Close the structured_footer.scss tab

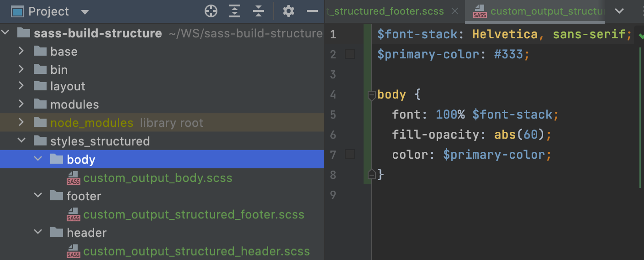454,11
